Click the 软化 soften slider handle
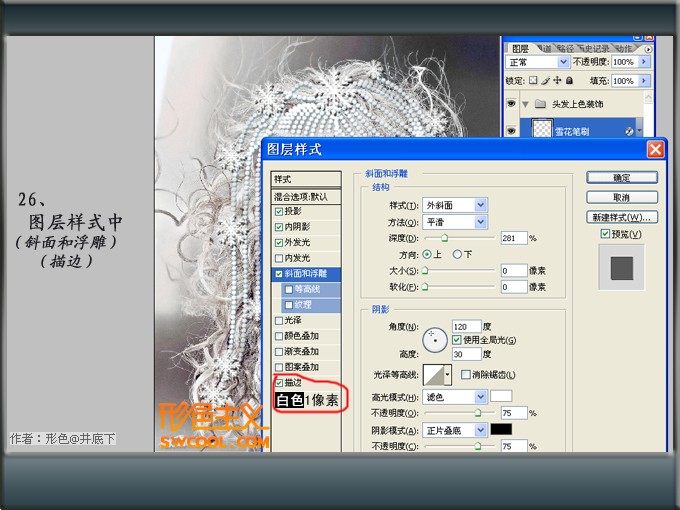 (x=425, y=286)
